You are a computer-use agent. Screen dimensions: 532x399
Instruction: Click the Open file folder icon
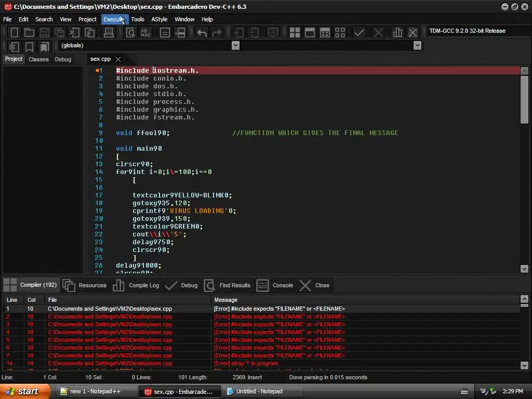pos(30,33)
